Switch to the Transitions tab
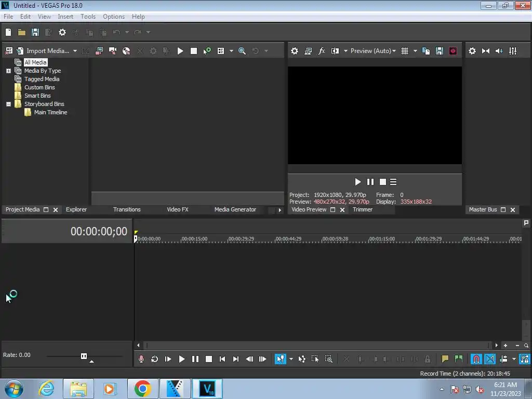532x399 pixels. 127,210
